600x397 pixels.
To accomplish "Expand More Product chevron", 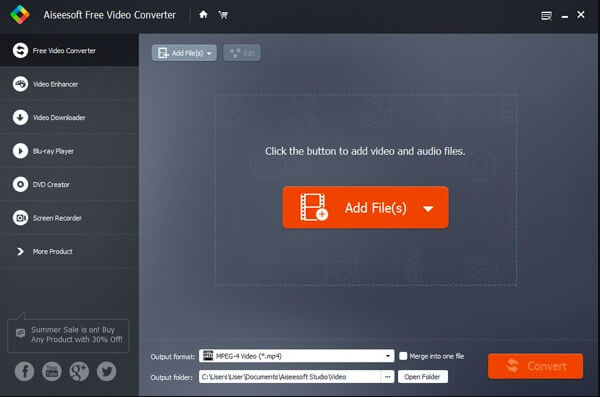I will 20,252.
